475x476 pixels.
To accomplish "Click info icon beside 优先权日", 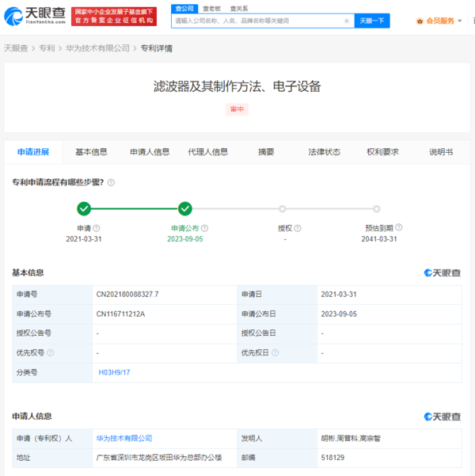I will click(275, 352).
